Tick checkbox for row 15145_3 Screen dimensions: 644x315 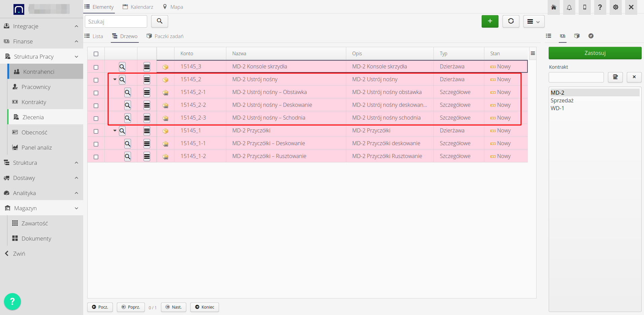point(96,67)
